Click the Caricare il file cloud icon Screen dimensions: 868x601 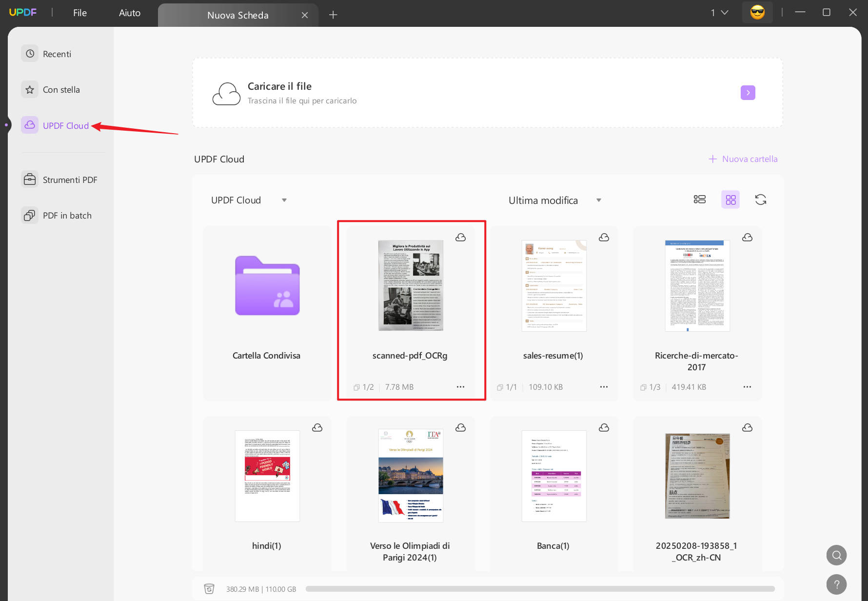point(226,93)
